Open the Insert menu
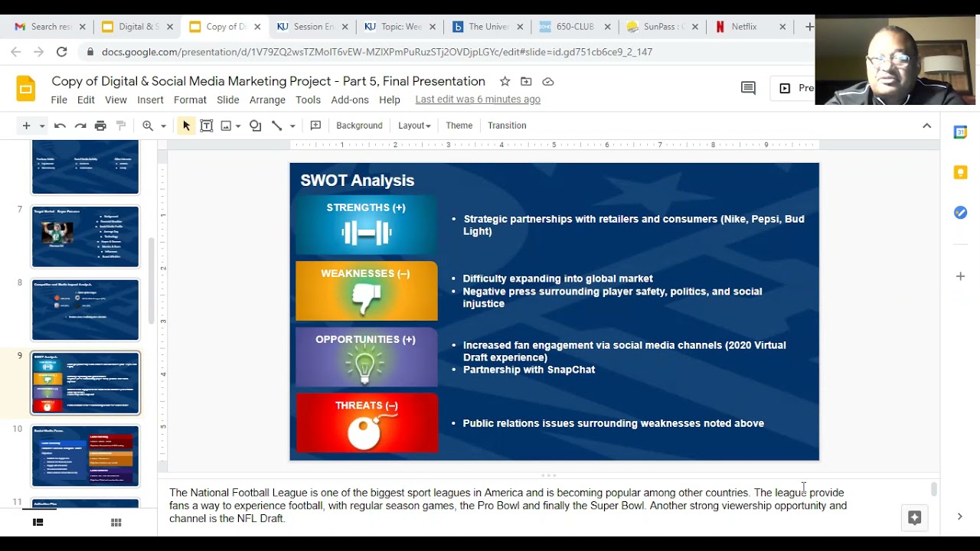 (150, 99)
